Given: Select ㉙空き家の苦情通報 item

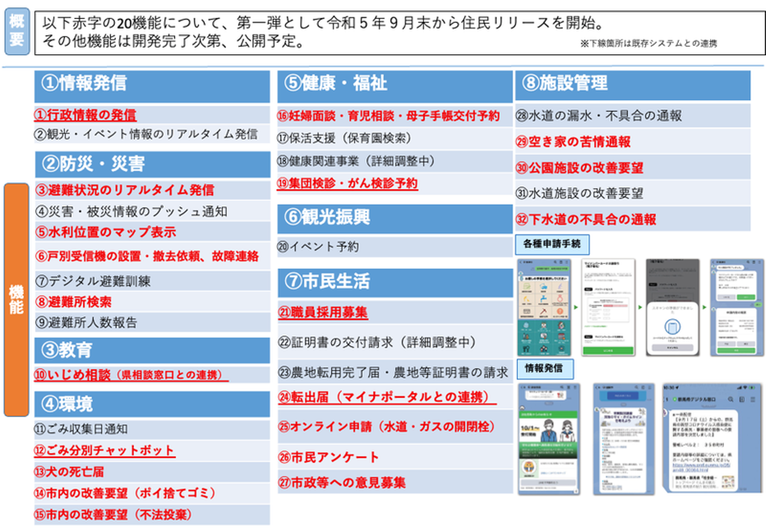Looking at the screenshot, I should (573, 142).
